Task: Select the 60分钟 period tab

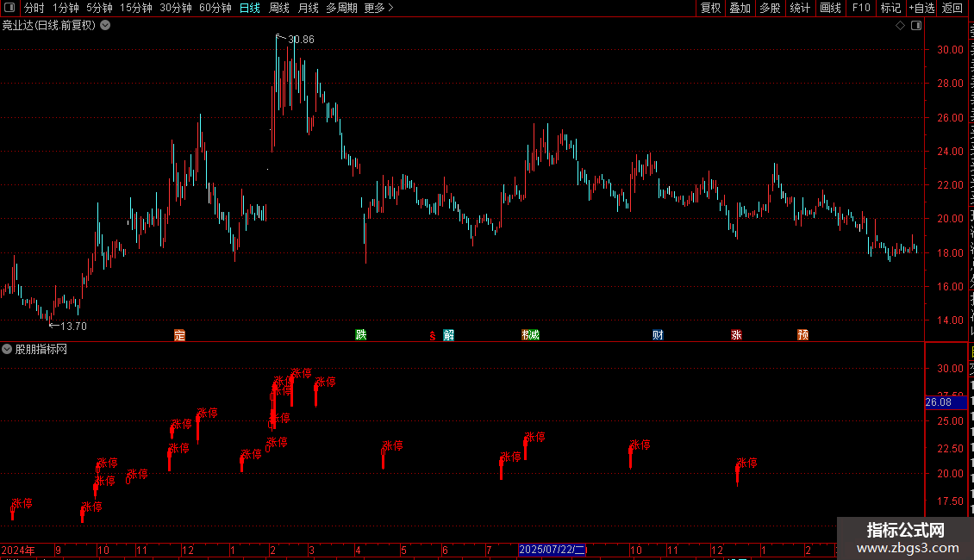Action: pyautogui.click(x=215, y=8)
